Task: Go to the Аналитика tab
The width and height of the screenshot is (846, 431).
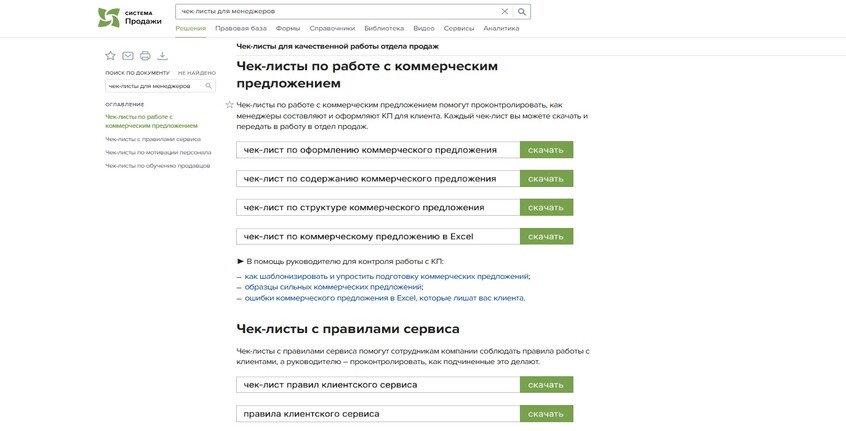Action: (501, 28)
